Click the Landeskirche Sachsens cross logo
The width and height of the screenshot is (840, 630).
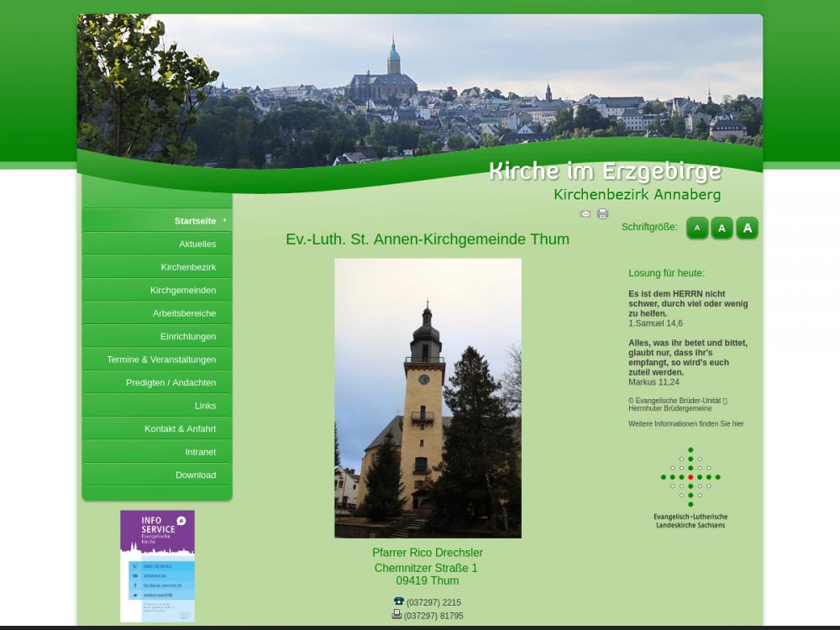(x=690, y=477)
